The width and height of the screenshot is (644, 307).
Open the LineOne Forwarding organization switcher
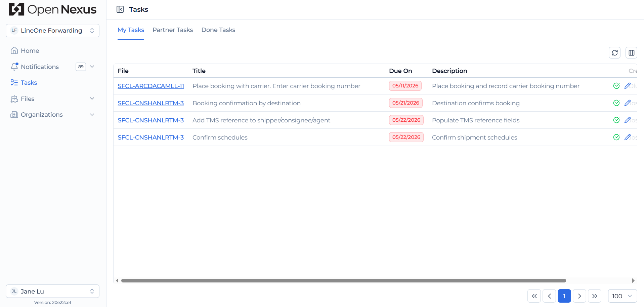tap(52, 31)
